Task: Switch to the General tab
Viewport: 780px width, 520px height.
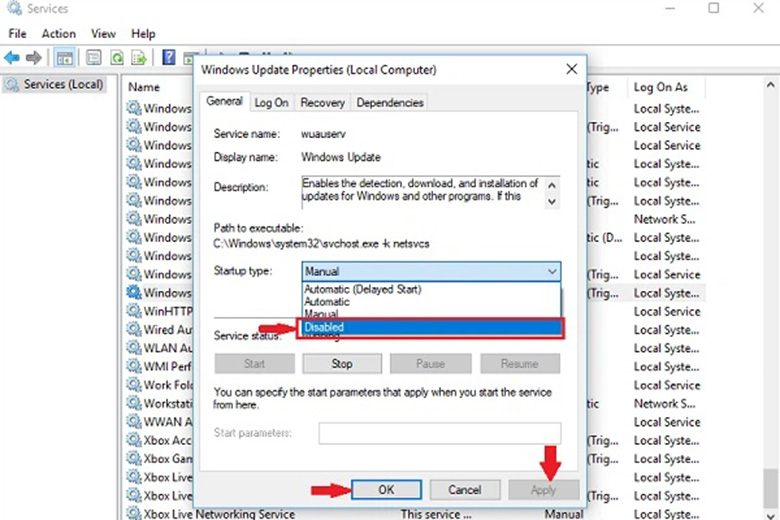Action: click(x=224, y=101)
